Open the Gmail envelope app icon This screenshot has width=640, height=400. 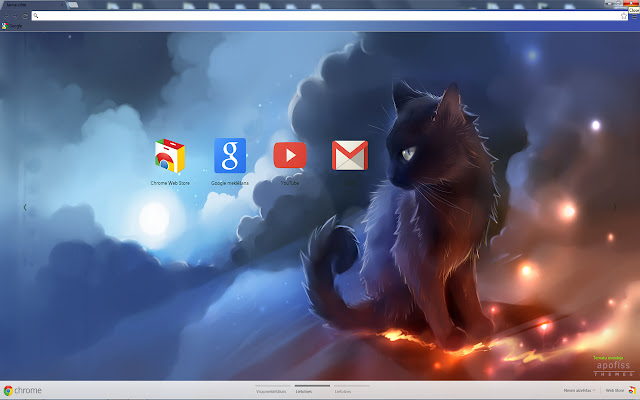coord(350,155)
